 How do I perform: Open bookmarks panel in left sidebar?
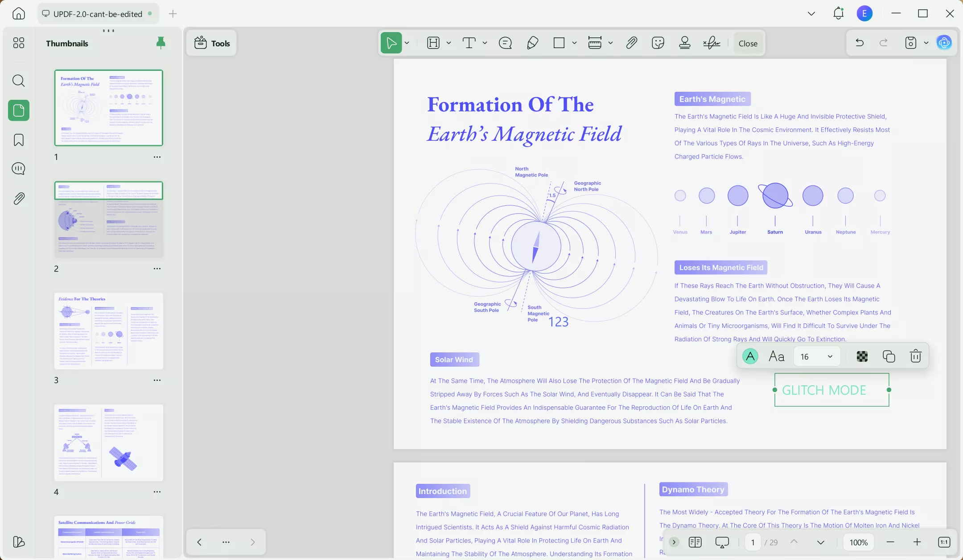[x=19, y=140]
